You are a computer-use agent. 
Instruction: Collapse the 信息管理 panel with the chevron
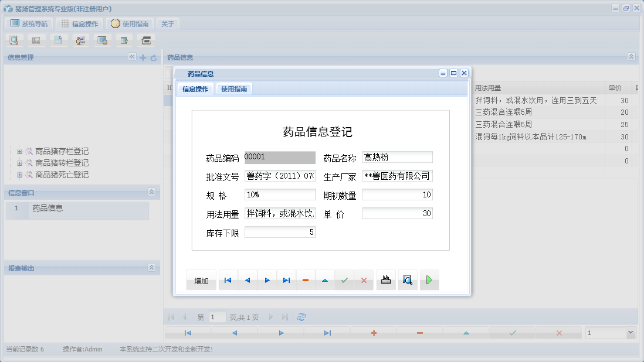click(131, 57)
